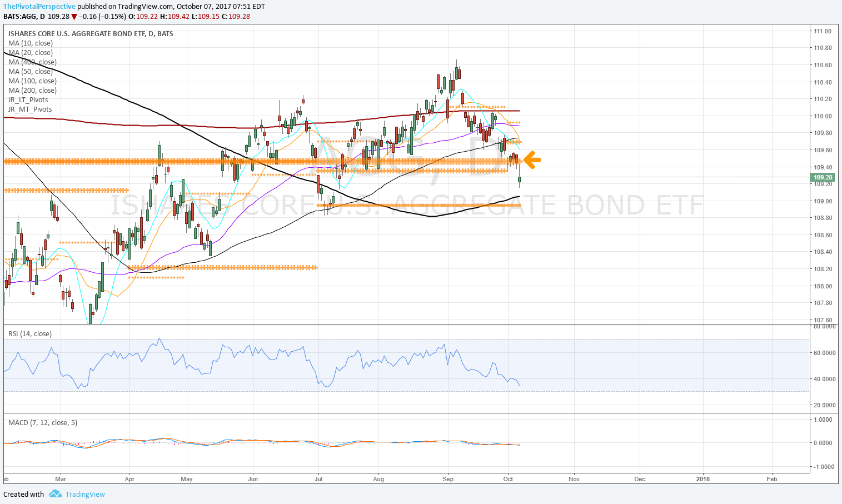Screen dimensions: 842x504
Task: Click the 108.00 price axis label
Action: 823,286
